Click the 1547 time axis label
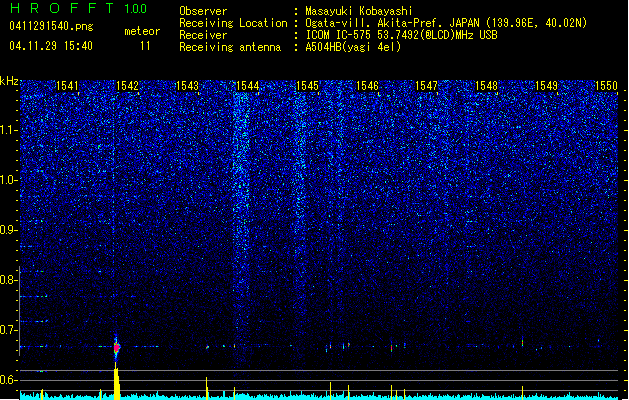This screenshot has width=629, height=400. click(426, 86)
